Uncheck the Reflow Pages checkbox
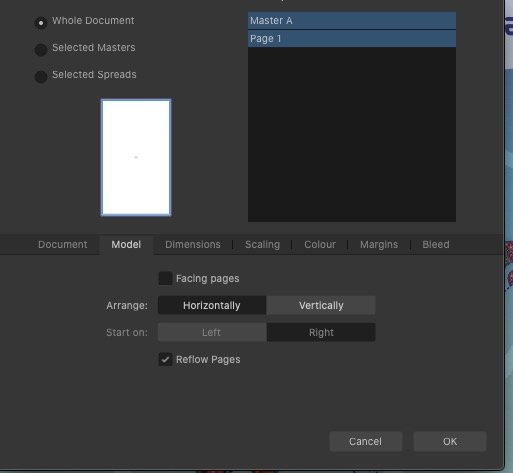Viewport: 513px width, 473px height. tap(165, 359)
